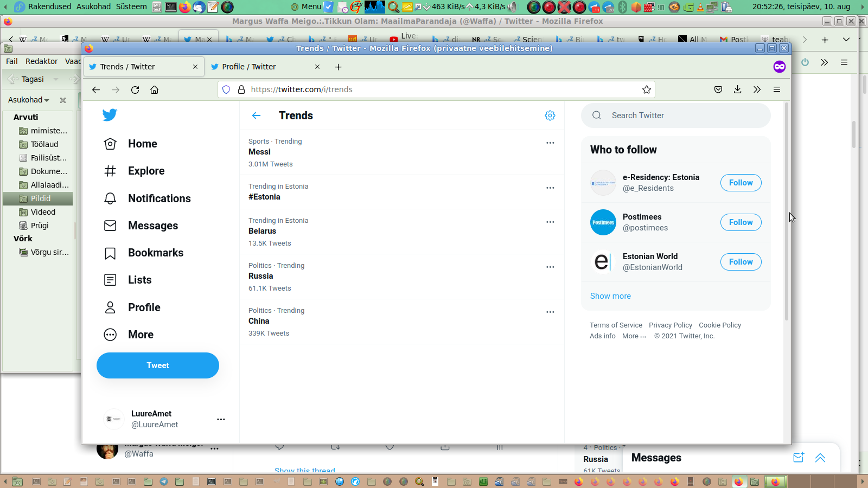The image size is (868, 488).
Task: Open options for the Belarus trend
Action: coord(550,222)
